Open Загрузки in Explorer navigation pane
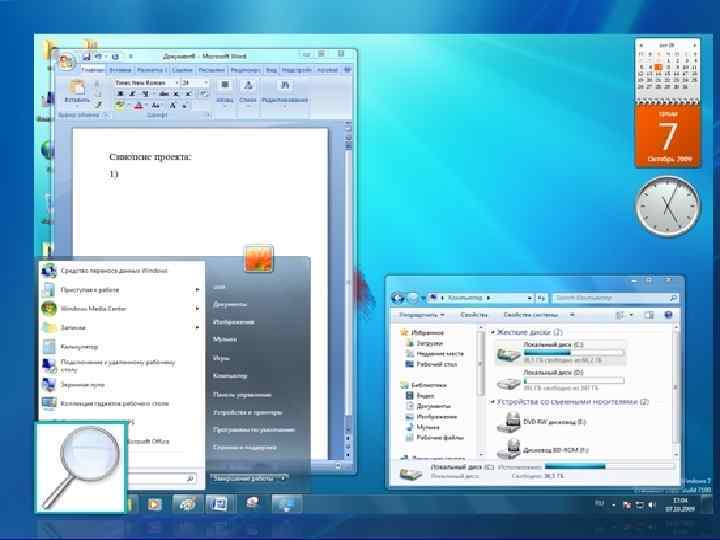The width and height of the screenshot is (720, 540). 425,343
